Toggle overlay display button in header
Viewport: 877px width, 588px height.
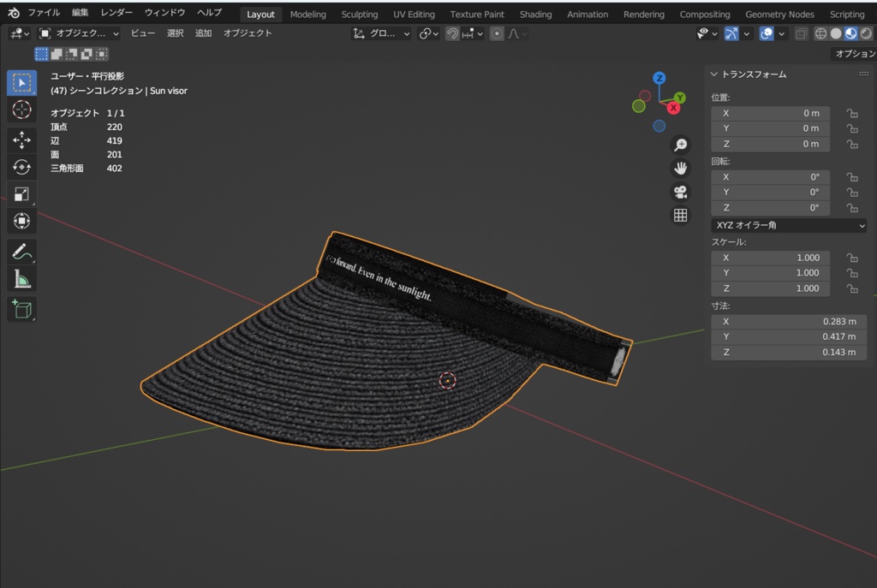pyautogui.click(x=767, y=33)
